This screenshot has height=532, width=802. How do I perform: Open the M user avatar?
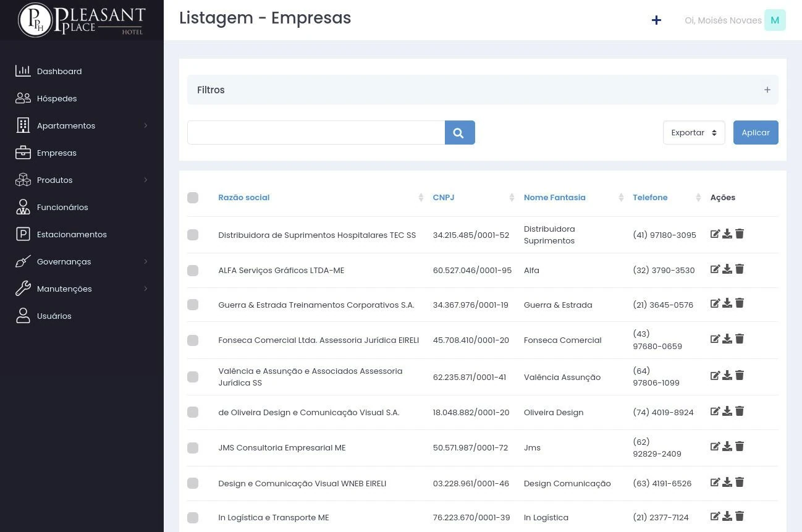click(x=774, y=20)
